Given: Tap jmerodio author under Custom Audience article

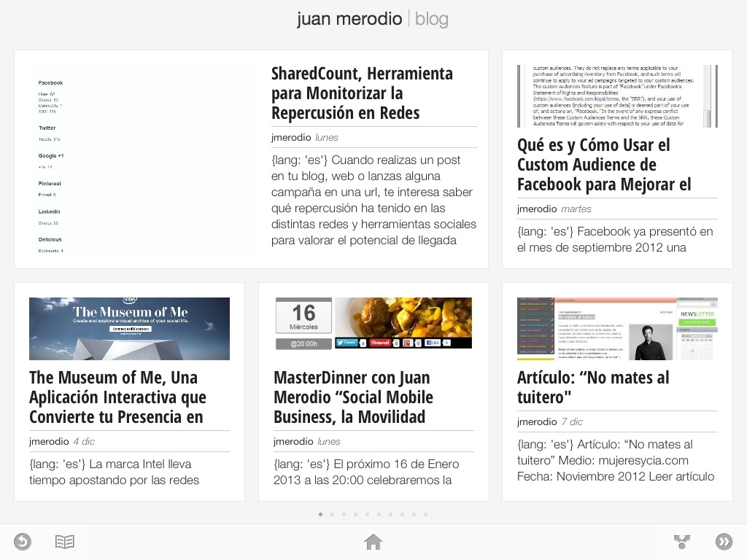Looking at the screenshot, I should [537, 209].
